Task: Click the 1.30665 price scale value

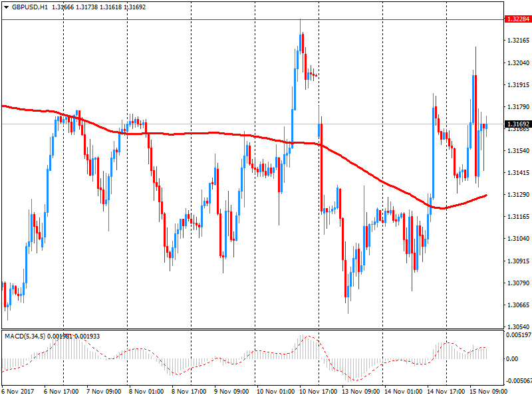Action: pos(518,305)
